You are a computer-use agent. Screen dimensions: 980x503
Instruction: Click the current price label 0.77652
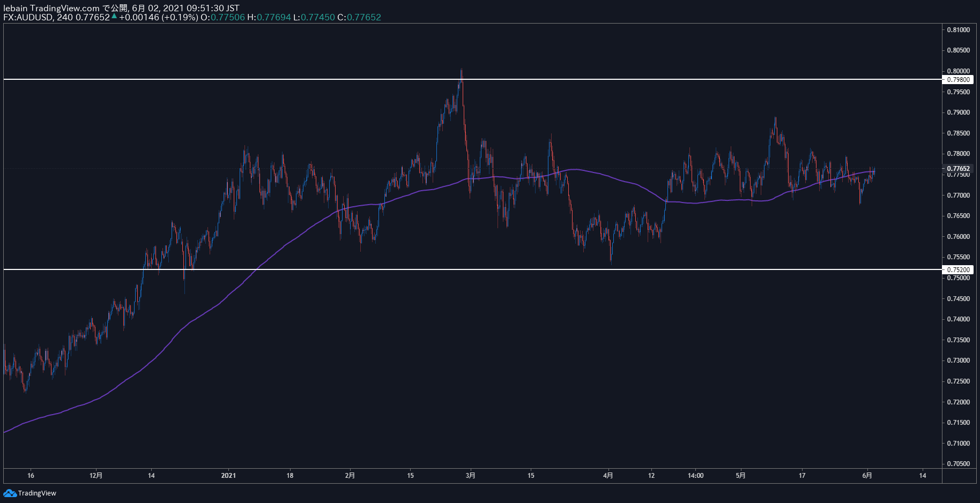click(957, 168)
